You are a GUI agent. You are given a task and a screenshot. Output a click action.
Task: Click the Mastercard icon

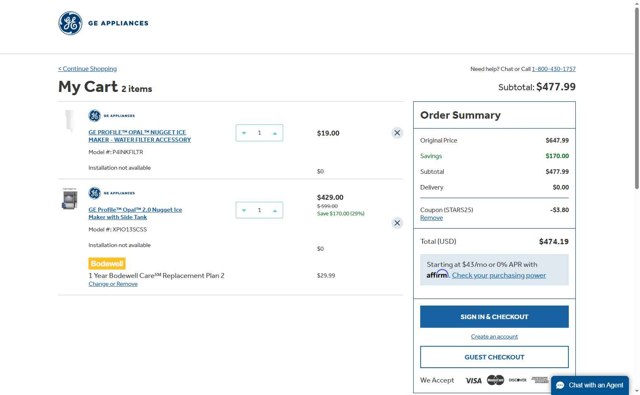pyautogui.click(x=496, y=380)
